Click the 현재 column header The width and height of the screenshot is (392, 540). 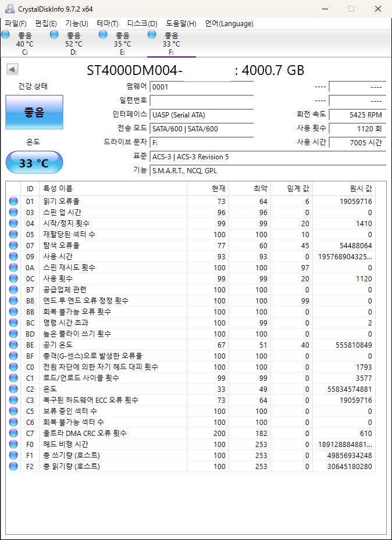coord(208,189)
